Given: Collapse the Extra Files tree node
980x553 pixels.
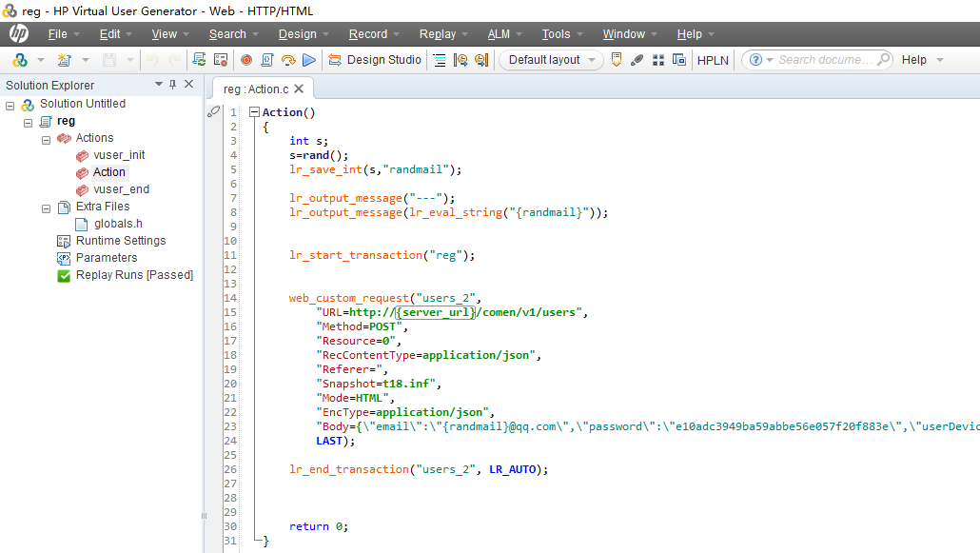Looking at the screenshot, I should [x=47, y=207].
